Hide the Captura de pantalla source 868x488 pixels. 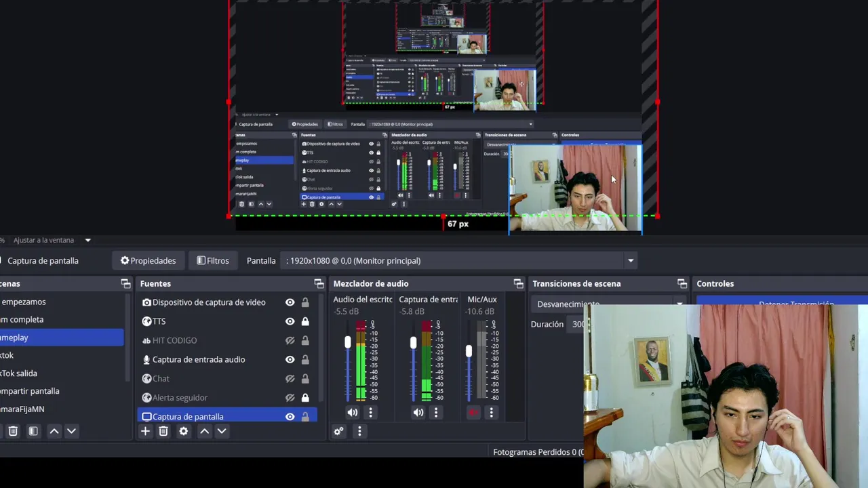tap(290, 416)
